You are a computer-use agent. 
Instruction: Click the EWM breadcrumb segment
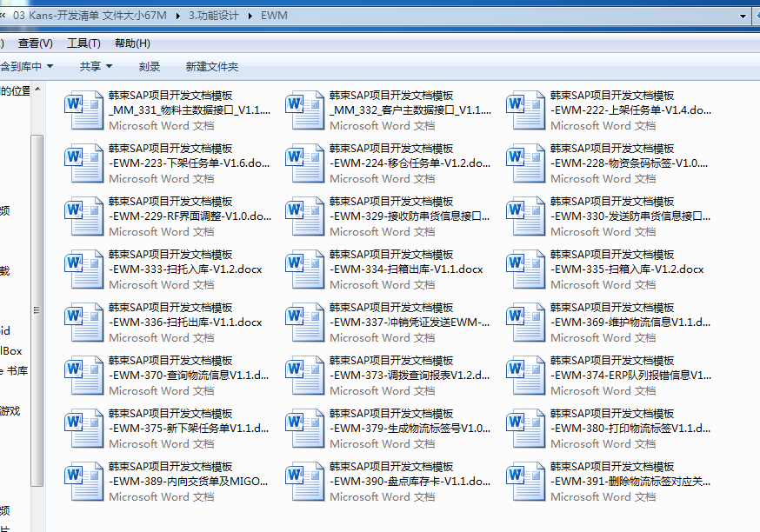(x=274, y=16)
